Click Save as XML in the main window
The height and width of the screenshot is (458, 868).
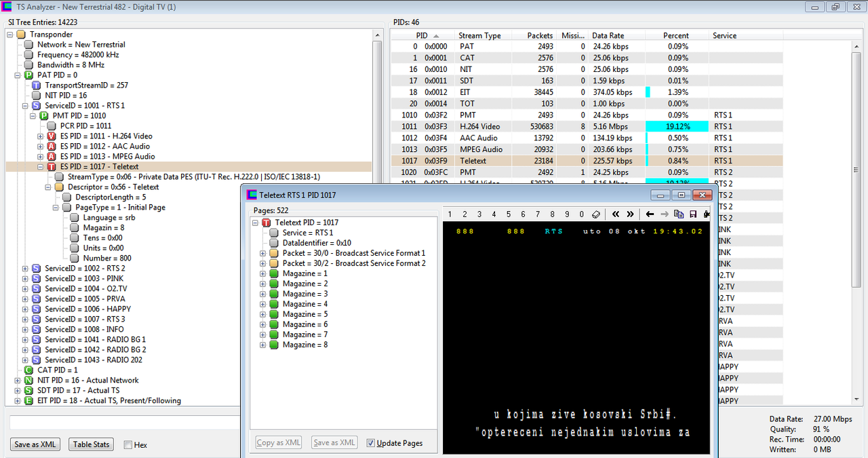click(36, 444)
